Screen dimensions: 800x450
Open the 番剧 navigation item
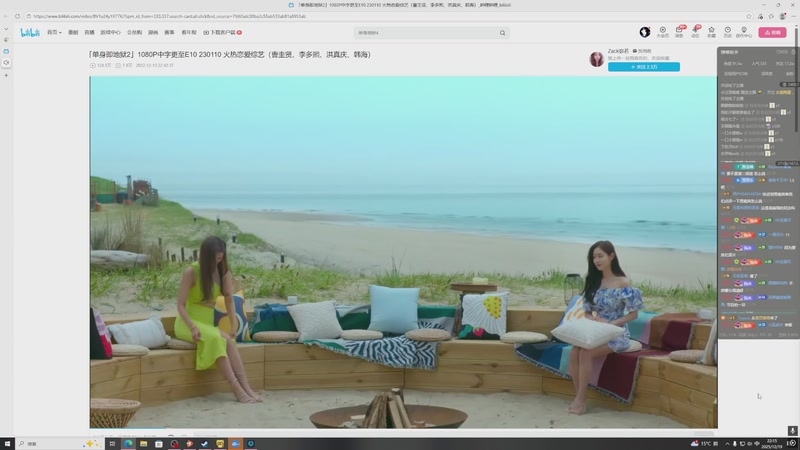click(x=73, y=32)
